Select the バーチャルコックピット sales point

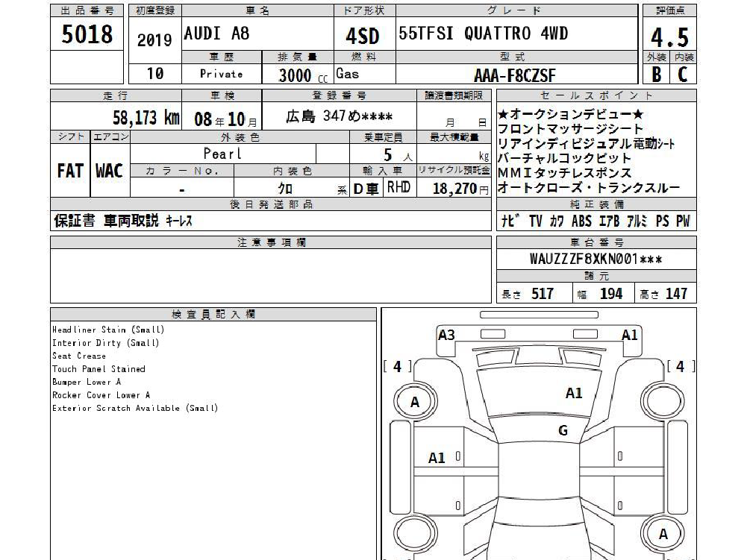click(x=564, y=158)
